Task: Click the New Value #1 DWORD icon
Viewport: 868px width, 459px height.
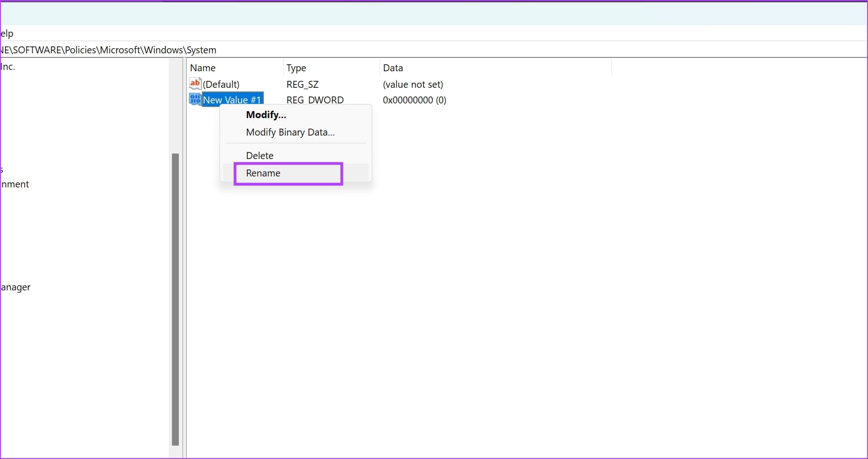Action: [195, 99]
